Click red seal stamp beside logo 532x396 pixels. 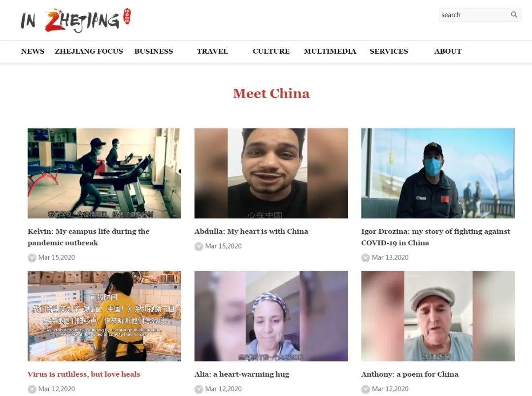point(127,16)
